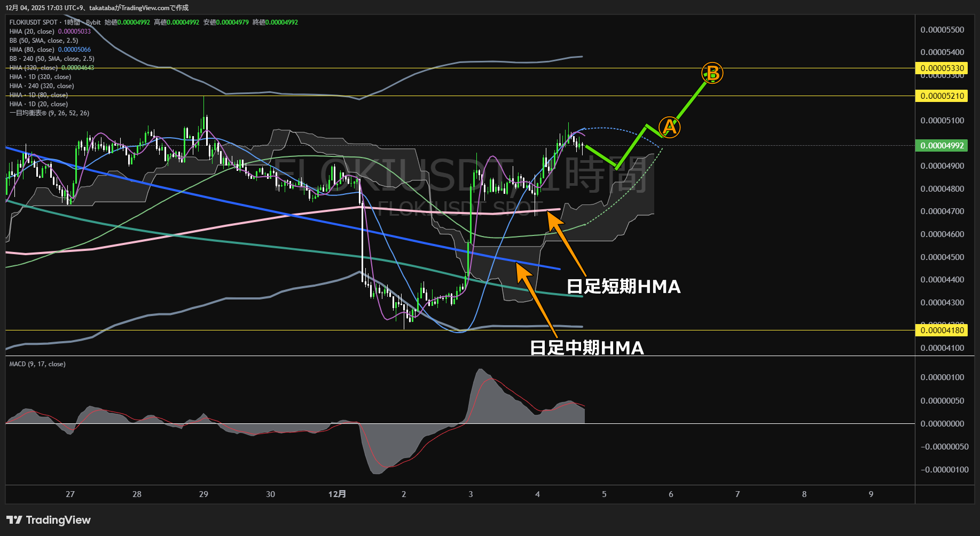Click the 0.00005400 price axis label

(942, 52)
